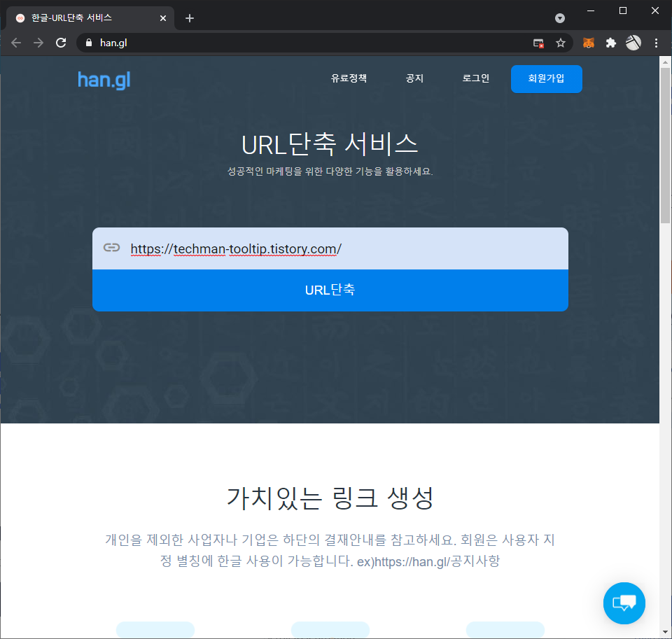Viewport: 672px width, 639px height.
Task: Bookmark this page with the star icon
Action: click(561, 43)
